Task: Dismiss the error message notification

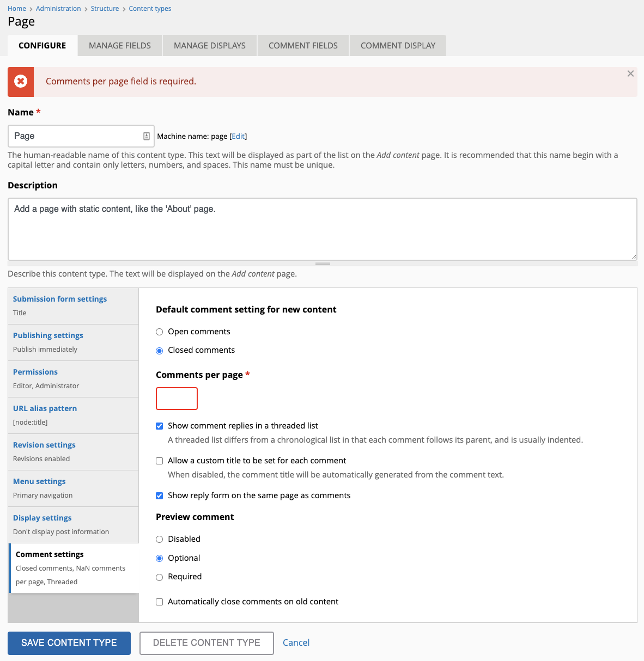Action: coord(630,74)
